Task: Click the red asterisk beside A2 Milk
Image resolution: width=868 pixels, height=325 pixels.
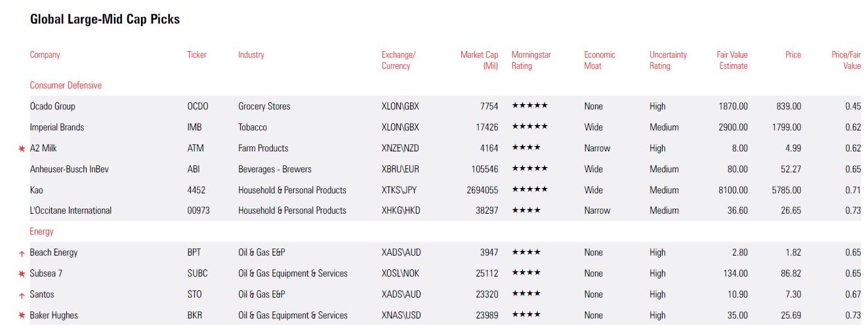Action: pyautogui.click(x=22, y=149)
